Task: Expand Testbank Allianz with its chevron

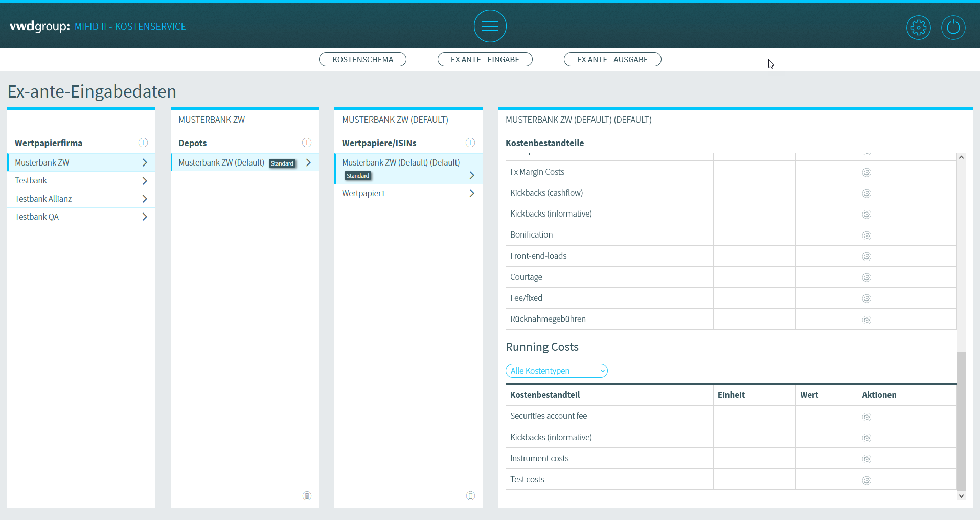Action: point(145,199)
